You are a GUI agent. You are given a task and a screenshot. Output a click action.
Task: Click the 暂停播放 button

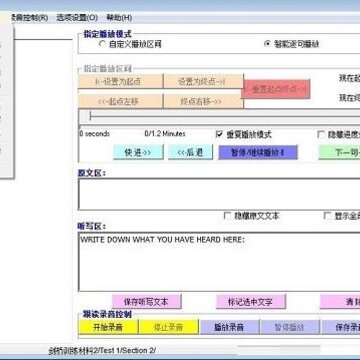tap(289, 327)
